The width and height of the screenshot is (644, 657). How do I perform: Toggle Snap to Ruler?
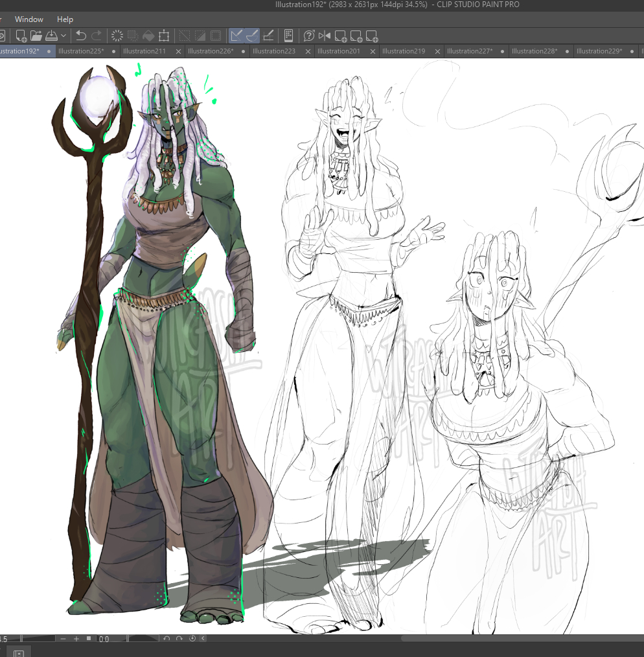237,36
